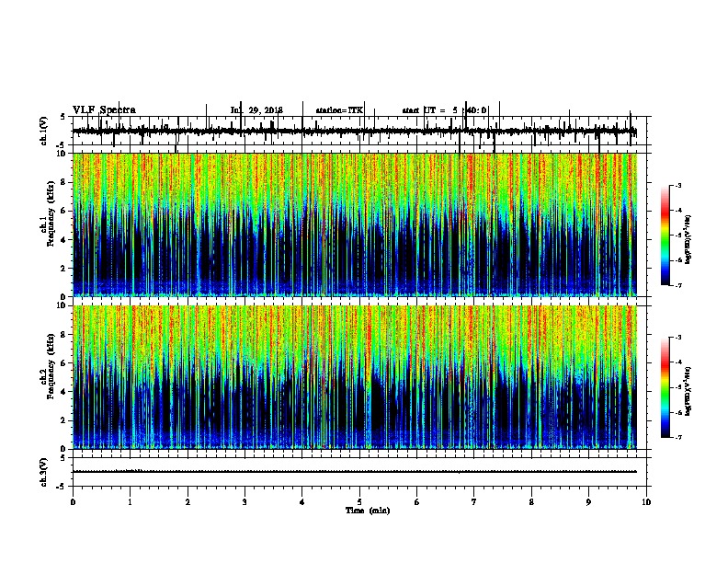Click the ch.1(V) axis "5" tick label
Image resolution: width=728 pixels, height=563 pixels.
click(x=63, y=117)
